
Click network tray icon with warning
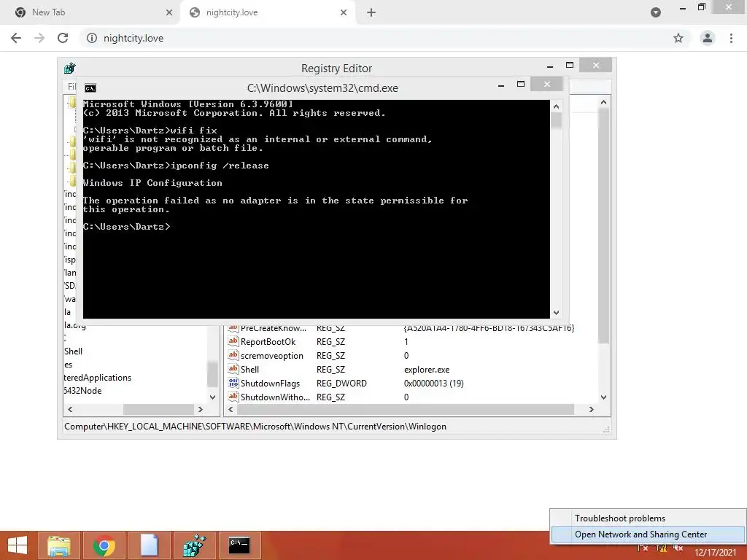[661, 548]
